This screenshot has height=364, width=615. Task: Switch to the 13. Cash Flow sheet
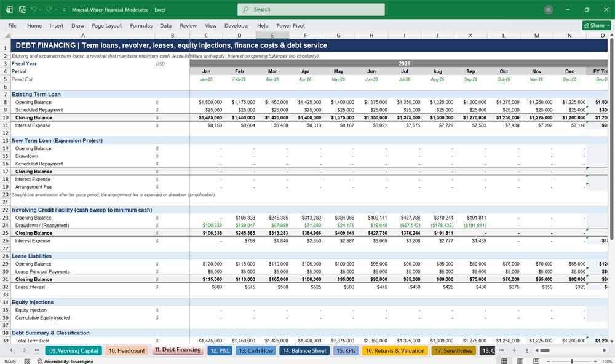pyautogui.click(x=256, y=350)
